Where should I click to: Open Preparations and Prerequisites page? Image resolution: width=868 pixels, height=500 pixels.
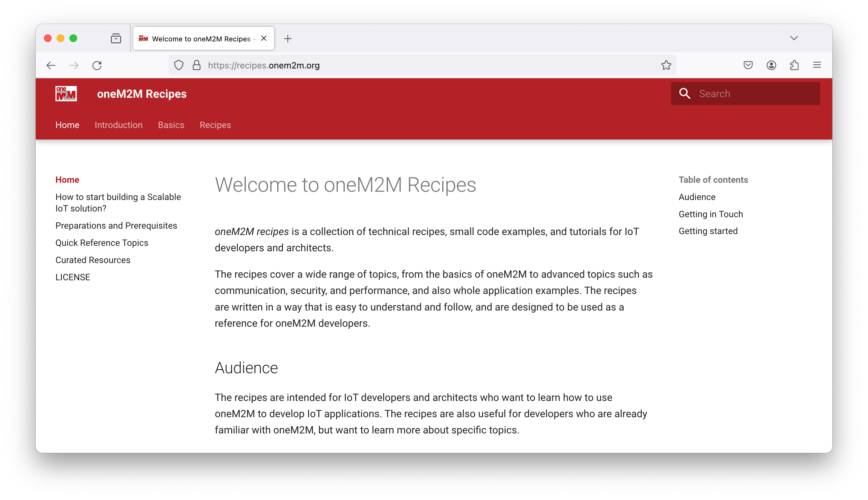click(x=116, y=225)
